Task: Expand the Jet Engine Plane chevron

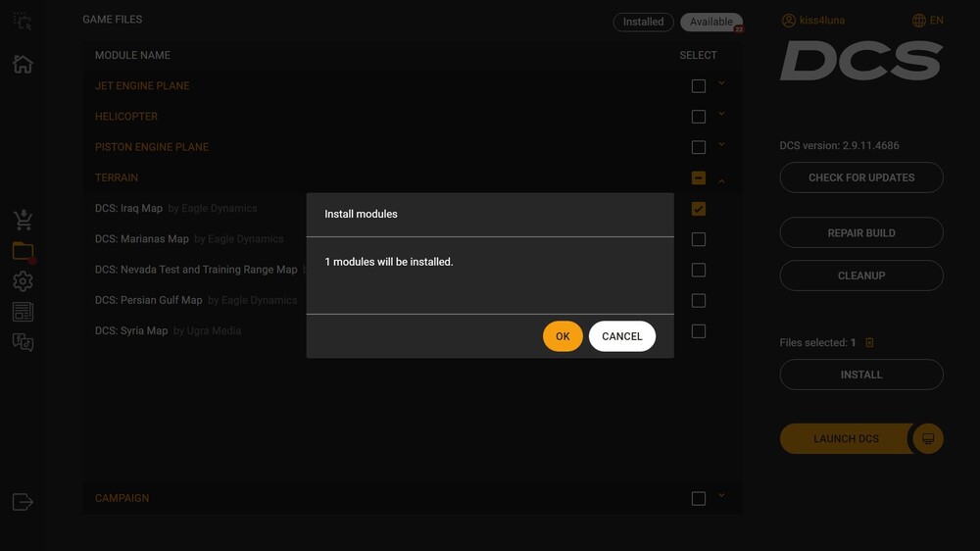Action: 721,83
